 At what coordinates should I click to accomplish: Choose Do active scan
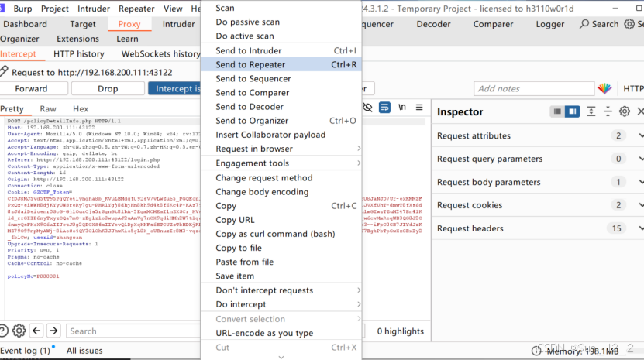[281, 36]
